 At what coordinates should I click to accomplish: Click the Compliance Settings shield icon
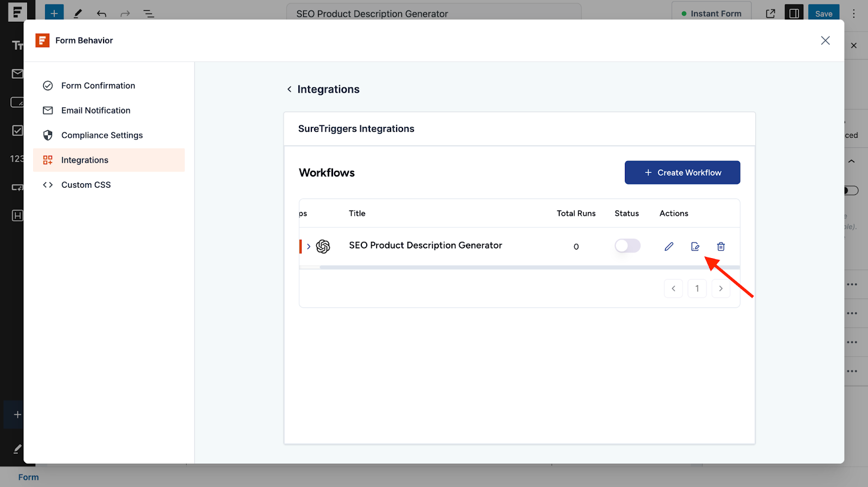pyautogui.click(x=48, y=135)
